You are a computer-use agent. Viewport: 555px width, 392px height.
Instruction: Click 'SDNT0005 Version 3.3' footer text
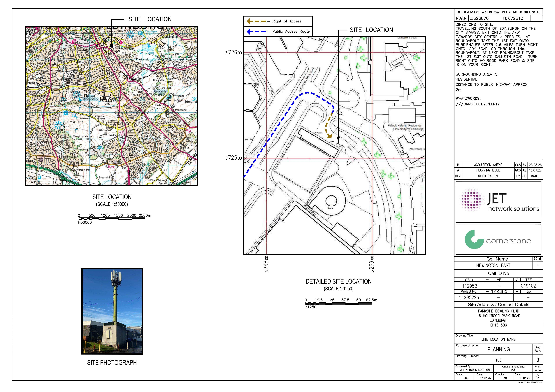[530, 383]
